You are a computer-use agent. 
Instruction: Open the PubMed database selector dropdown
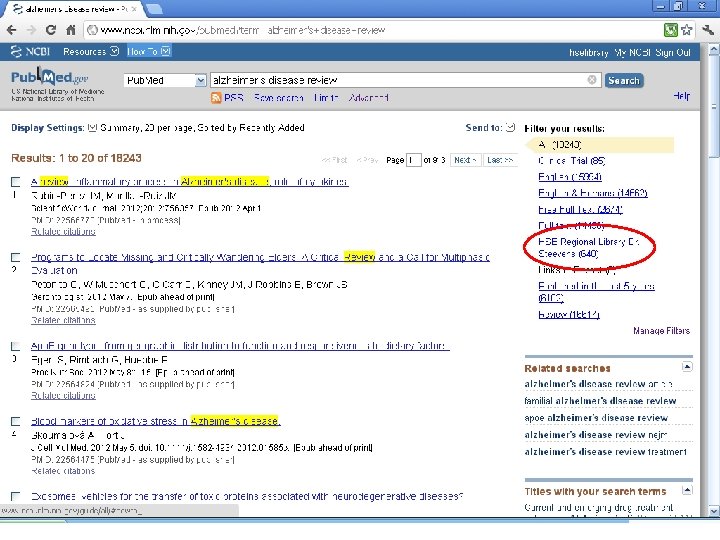(165, 80)
